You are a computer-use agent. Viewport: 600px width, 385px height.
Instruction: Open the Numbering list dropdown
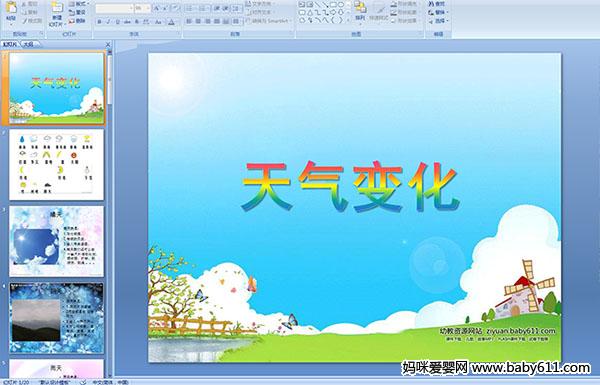tap(204, 8)
